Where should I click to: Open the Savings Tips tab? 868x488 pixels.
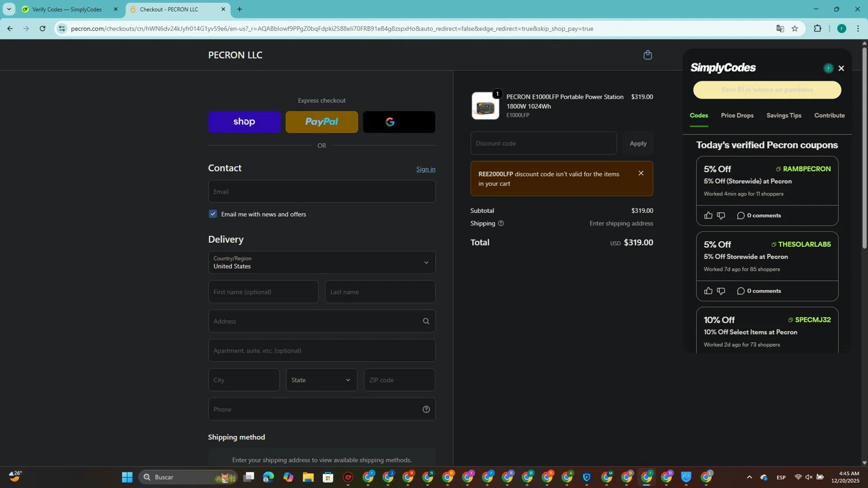tap(784, 116)
